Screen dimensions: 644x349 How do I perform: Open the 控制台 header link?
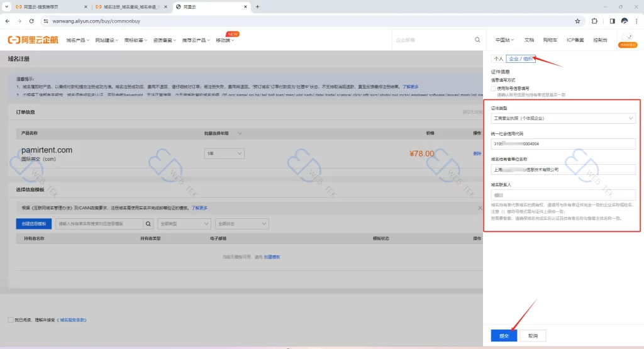pos(600,40)
